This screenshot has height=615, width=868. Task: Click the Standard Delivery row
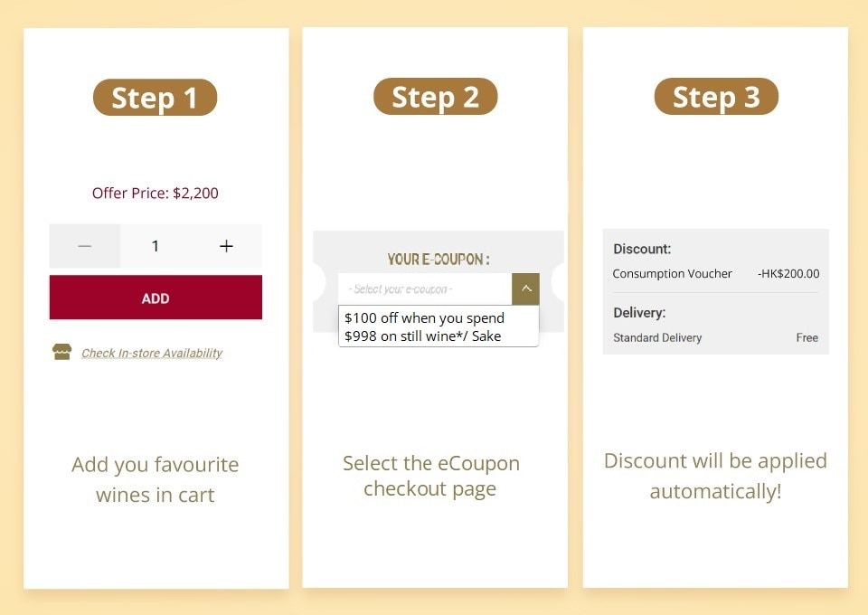[657, 337]
